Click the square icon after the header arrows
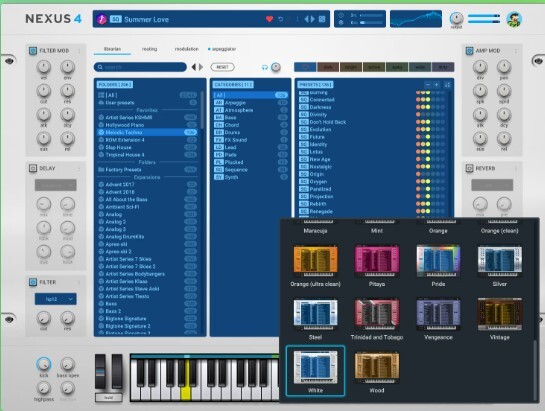 pyautogui.click(x=322, y=19)
